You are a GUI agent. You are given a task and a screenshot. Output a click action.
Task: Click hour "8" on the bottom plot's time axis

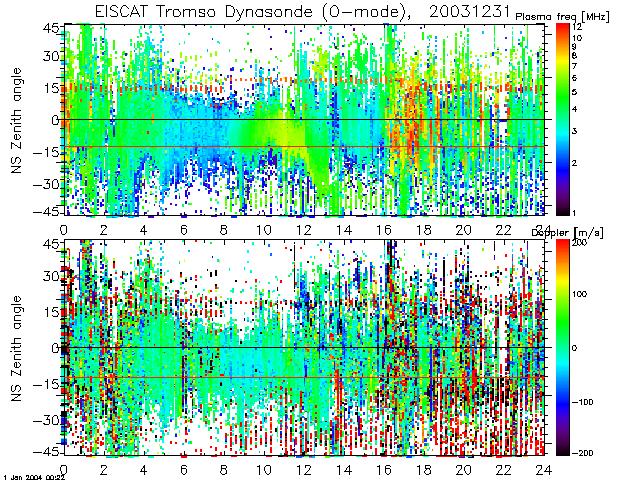pyautogui.click(x=223, y=470)
